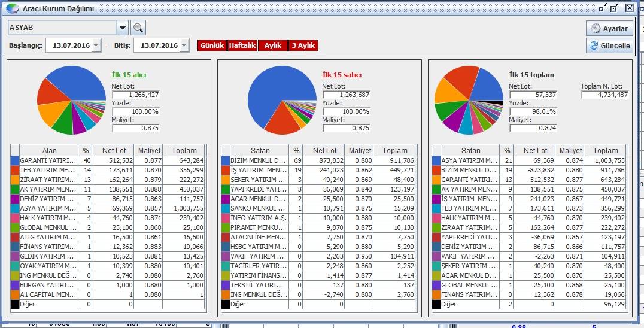This screenshot has height=328, width=644.
Task: Switch to the Aylık period
Action: click(x=272, y=45)
